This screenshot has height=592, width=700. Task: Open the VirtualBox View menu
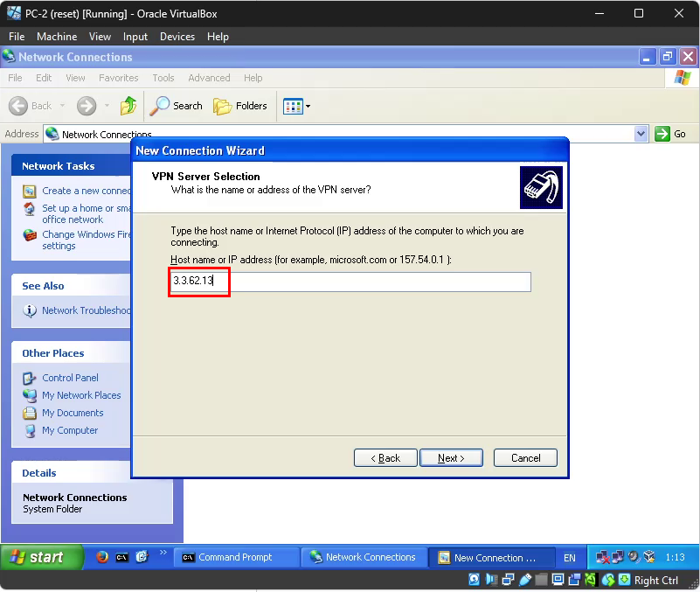[x=100, y=37]
